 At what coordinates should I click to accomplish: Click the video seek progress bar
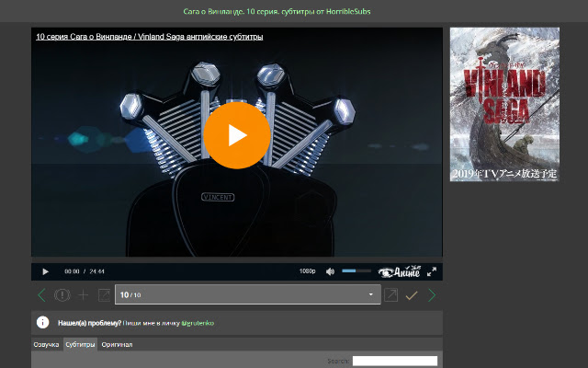click(x=237, y=259)
